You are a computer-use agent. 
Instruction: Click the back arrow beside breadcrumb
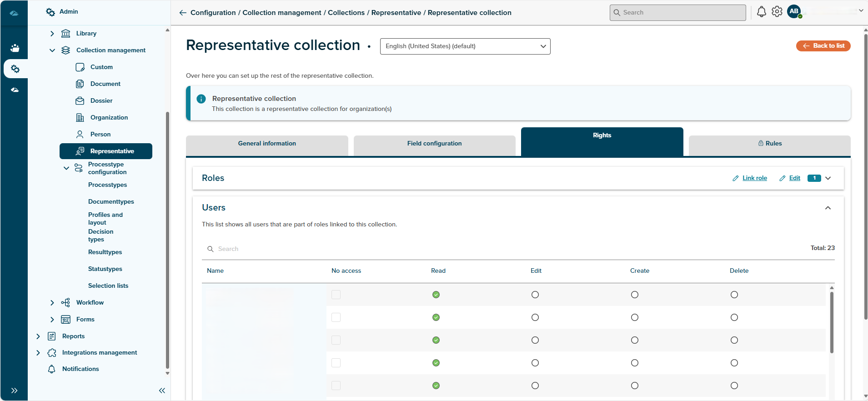coord(183,13)
